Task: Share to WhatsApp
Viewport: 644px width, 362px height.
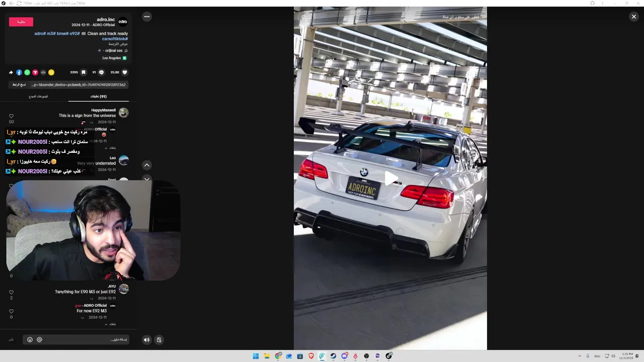Action: pos(27,72)
